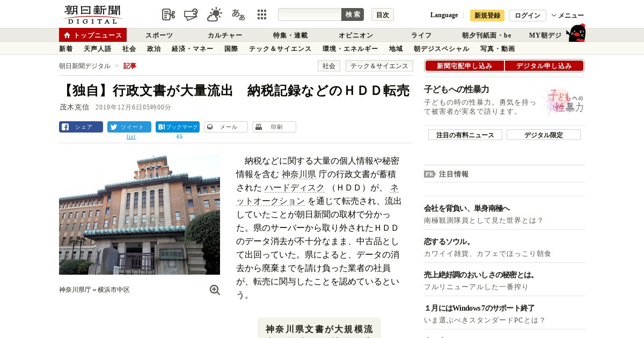Open 経済・マネー in sub navigation

pos(192,49)
